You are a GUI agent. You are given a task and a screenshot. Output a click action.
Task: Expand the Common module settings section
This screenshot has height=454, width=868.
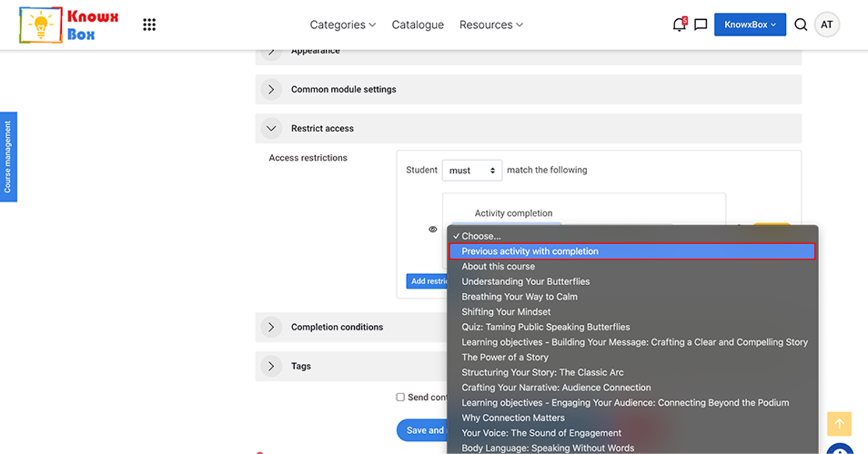click(528, 89)
